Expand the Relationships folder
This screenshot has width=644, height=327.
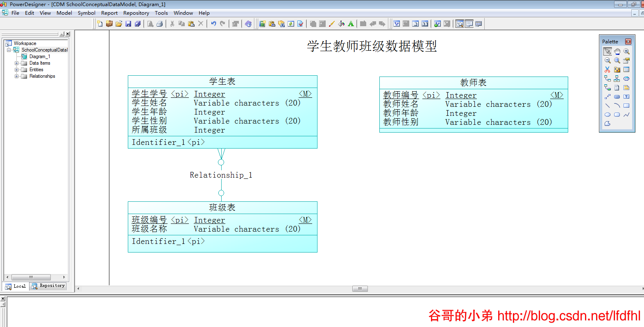tap(16, 76)
